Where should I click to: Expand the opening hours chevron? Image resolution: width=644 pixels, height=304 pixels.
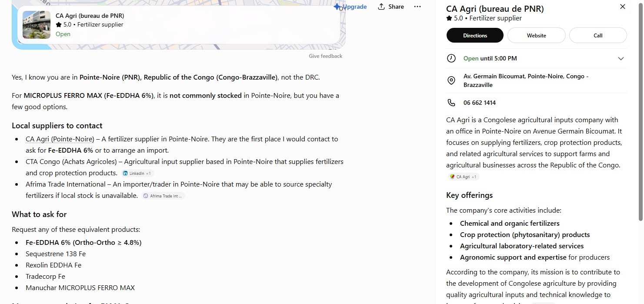point(621,59)
